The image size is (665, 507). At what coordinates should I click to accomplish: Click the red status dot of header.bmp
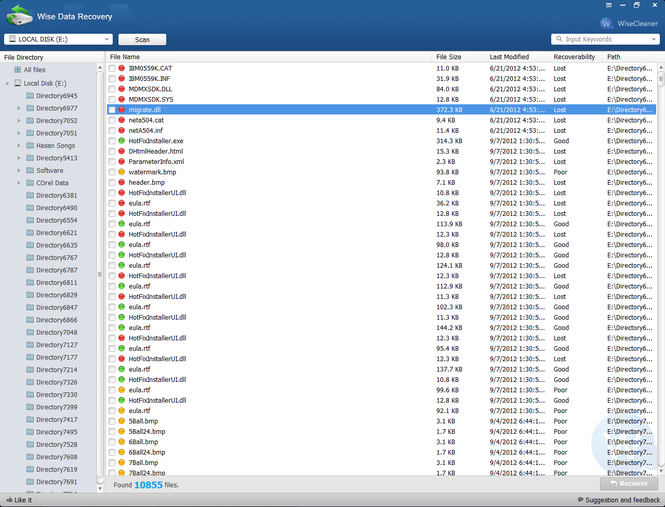[x=121, y=182]
